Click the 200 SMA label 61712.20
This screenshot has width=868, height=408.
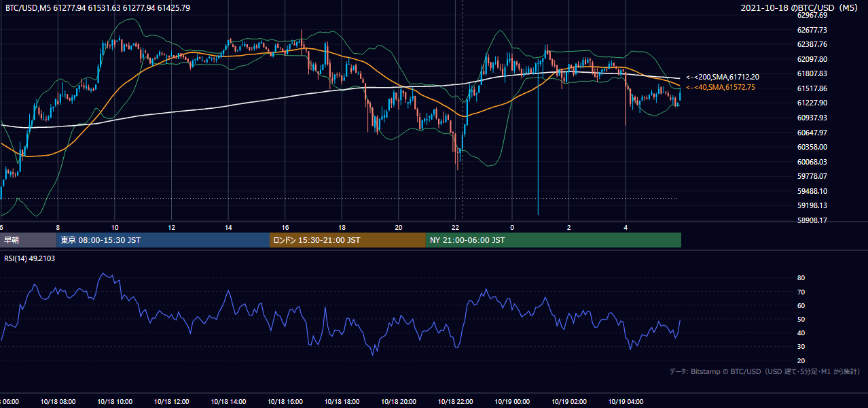[x=723, y=78]
